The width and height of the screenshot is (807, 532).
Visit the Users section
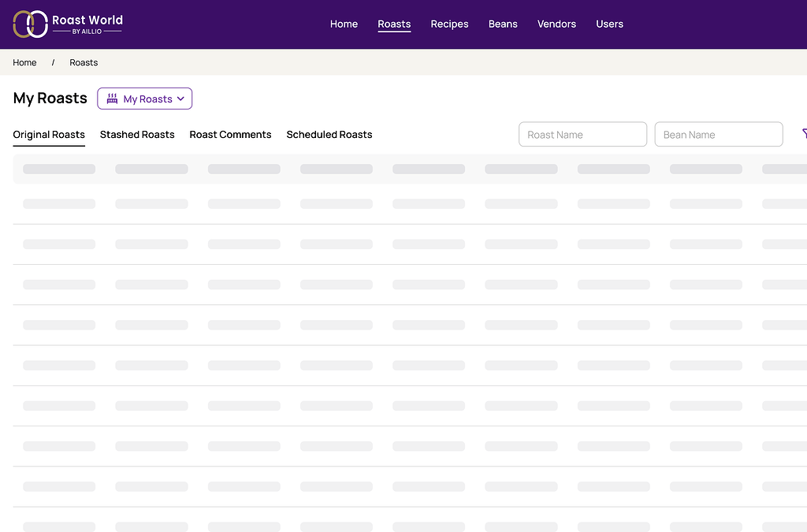click(609, 24)
